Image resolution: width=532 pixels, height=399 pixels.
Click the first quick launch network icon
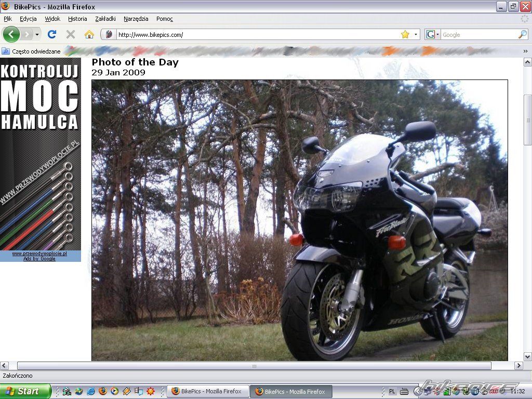click(x=67, y=391)
